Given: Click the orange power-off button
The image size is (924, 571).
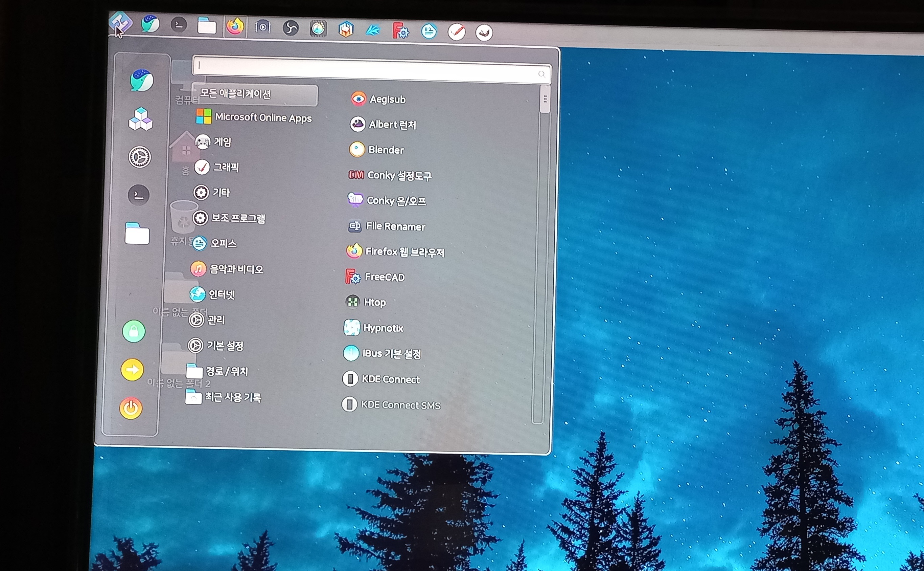Looking at the screenshot, I should (x=131, y=408).
